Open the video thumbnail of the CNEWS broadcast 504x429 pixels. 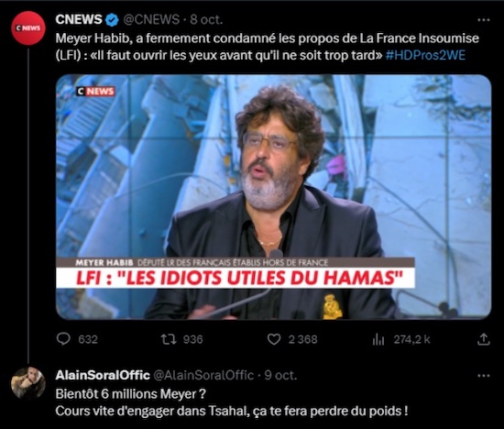(274, 197)
